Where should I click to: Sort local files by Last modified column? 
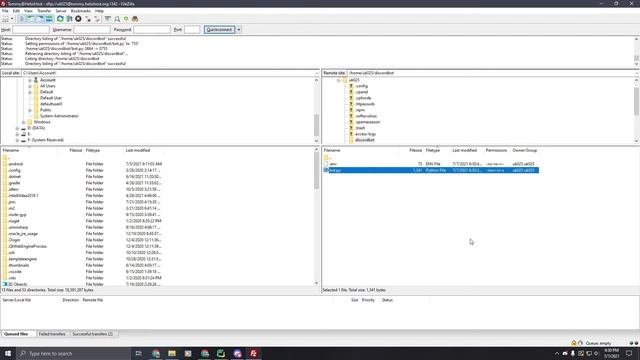138,151
